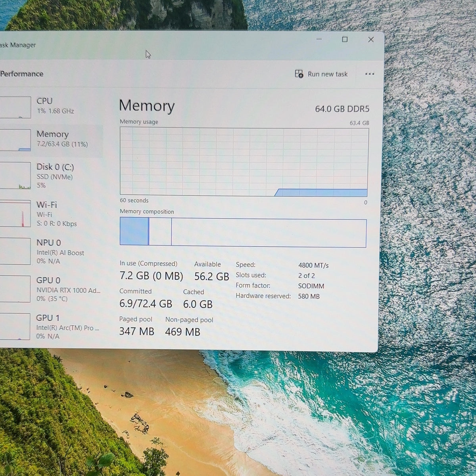This screenshot has width=476, height=476.
Task: Click the Speed value 4800 MT/s
Action: (313, 265)
